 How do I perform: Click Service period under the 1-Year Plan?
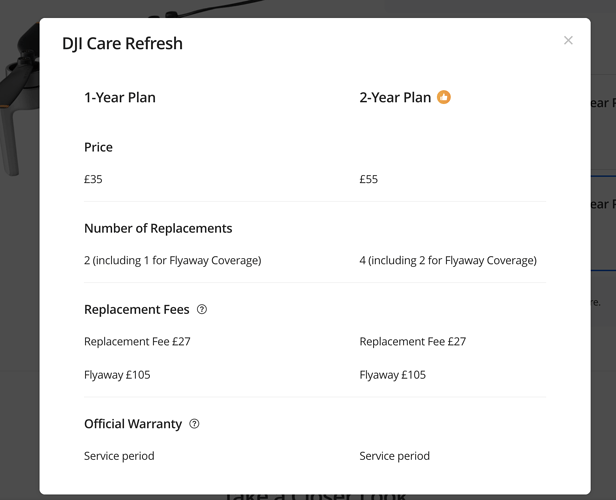[x=119, y=456]
